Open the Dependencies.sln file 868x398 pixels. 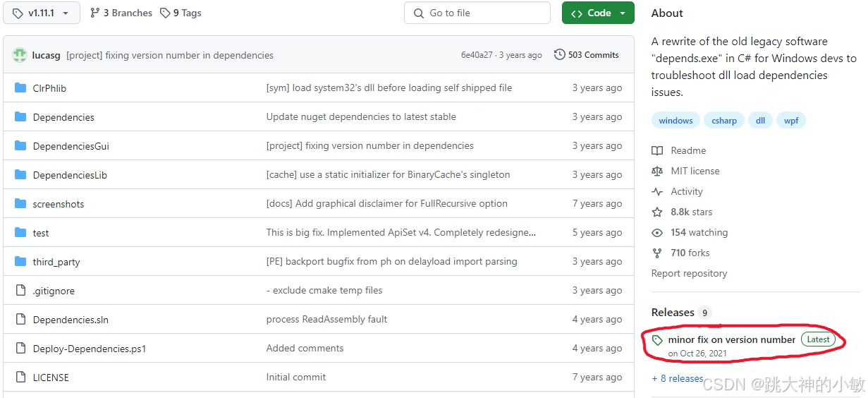71,320
